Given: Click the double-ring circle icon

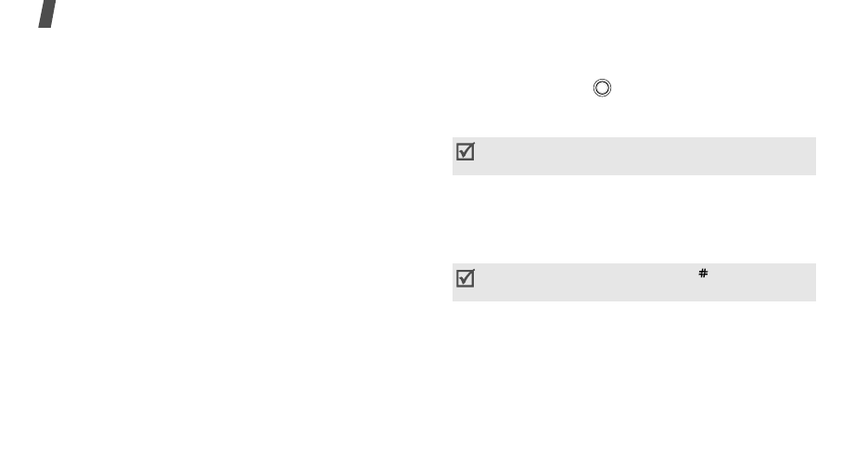Looking at the screenshot, I should [x=602, y=88].
